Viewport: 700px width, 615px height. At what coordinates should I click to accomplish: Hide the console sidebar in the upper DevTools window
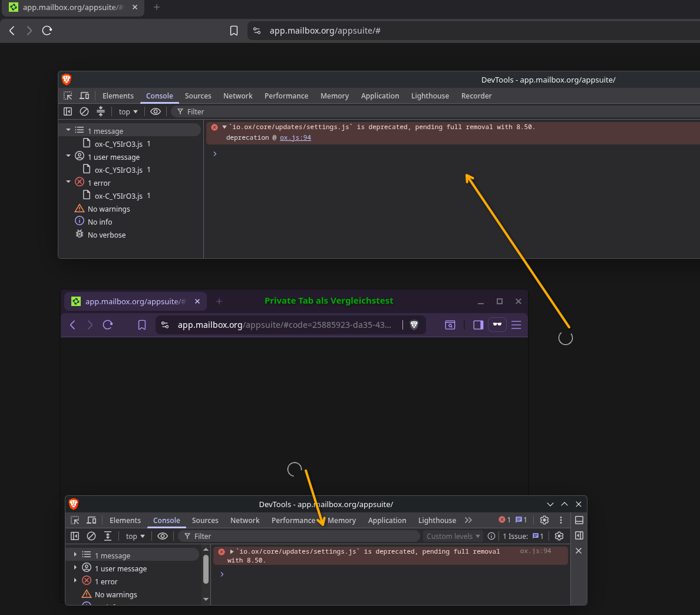click(x=68, y=111)
